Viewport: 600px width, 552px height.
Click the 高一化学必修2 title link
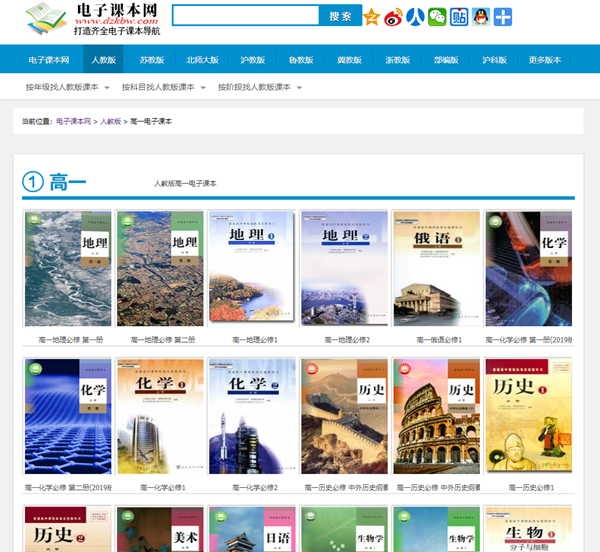(x=255, y=488)
